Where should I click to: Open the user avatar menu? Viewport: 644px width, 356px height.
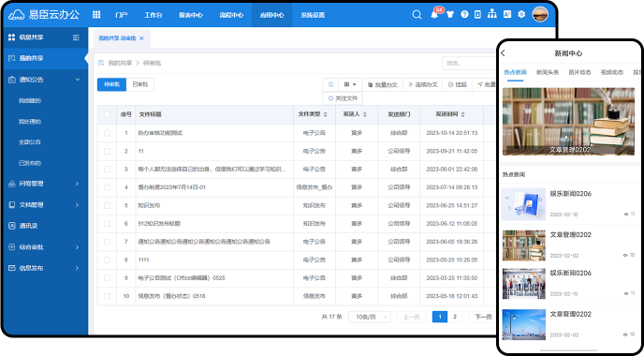tap(540, 15)
